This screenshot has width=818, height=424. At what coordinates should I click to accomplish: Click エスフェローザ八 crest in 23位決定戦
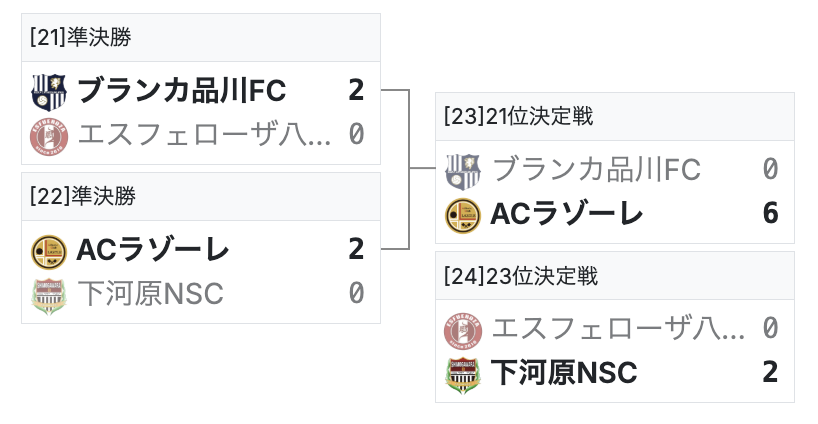tap(462, 329)
